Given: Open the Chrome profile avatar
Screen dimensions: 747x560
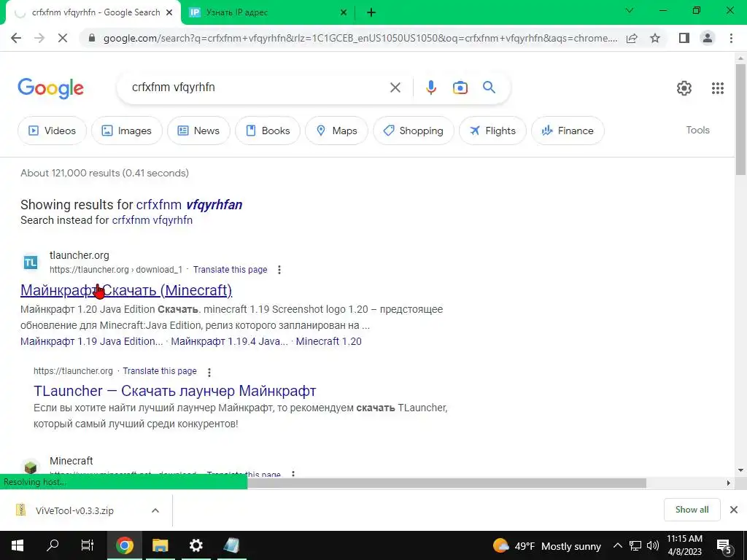Looking at the screenshot, I should point(708,38).
